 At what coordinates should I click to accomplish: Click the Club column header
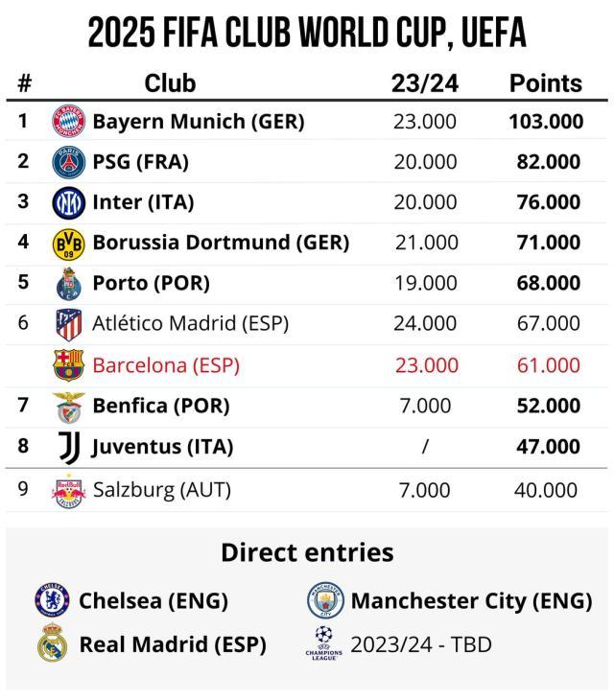(170, 82)
